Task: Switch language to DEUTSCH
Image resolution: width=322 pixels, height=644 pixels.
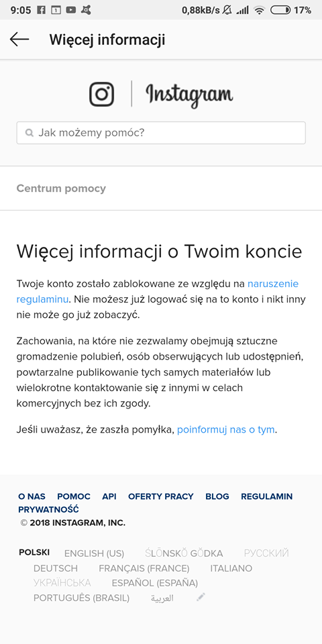Action: pyautogui.click(x=56, y=568)
